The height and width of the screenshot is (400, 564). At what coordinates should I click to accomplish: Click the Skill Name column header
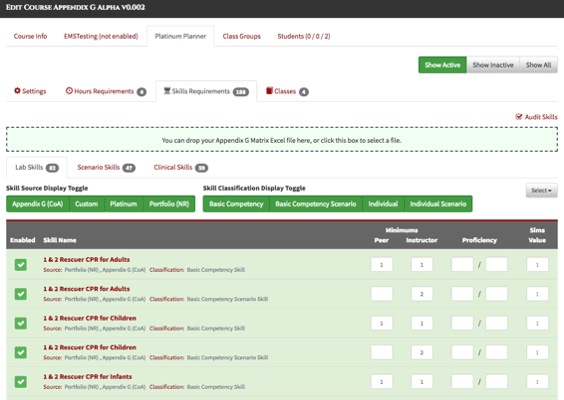click(60, 240)
